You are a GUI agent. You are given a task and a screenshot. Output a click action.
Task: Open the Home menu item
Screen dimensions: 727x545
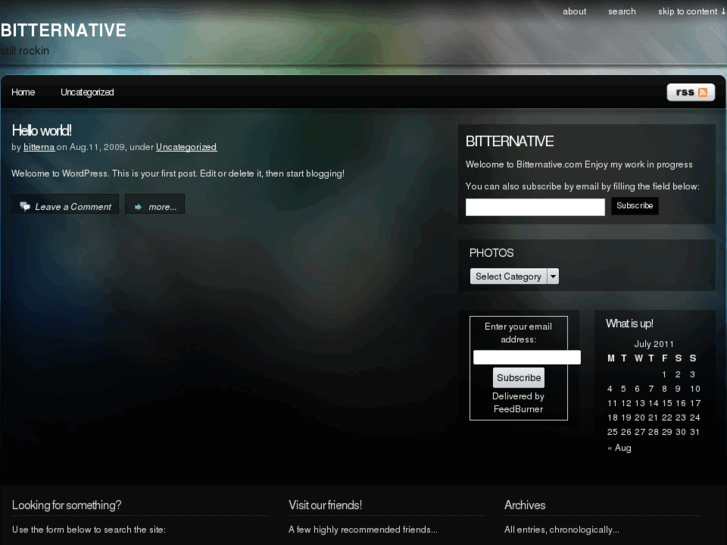pos(23,92)
